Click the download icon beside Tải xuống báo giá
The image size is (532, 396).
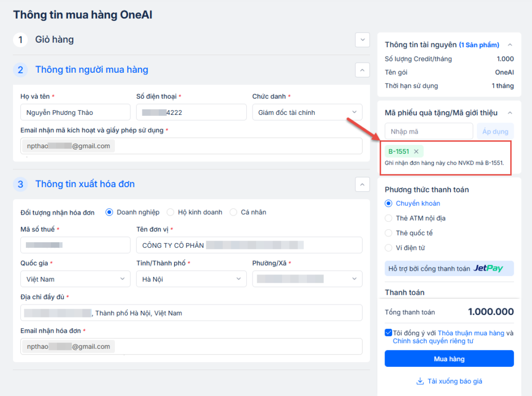(x=420, y=381)
